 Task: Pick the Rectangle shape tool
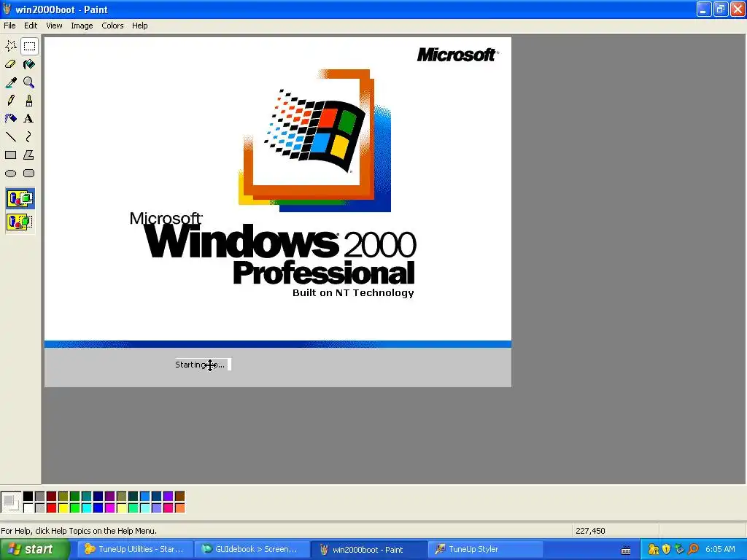[x=10, y=155]
